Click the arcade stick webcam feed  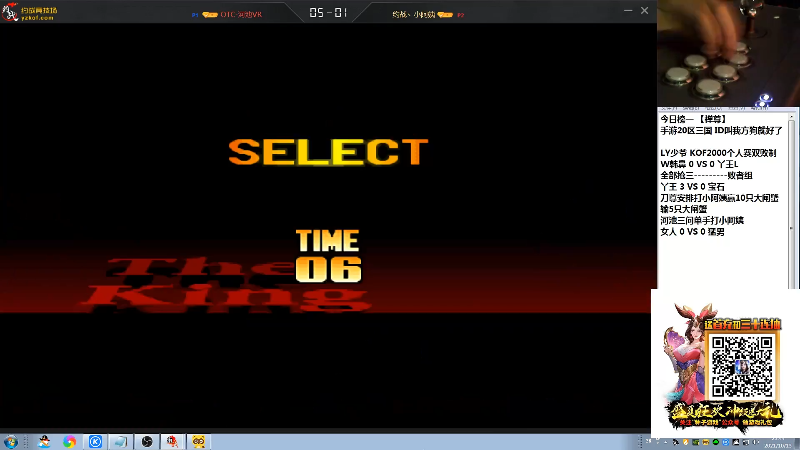(728, 53)
